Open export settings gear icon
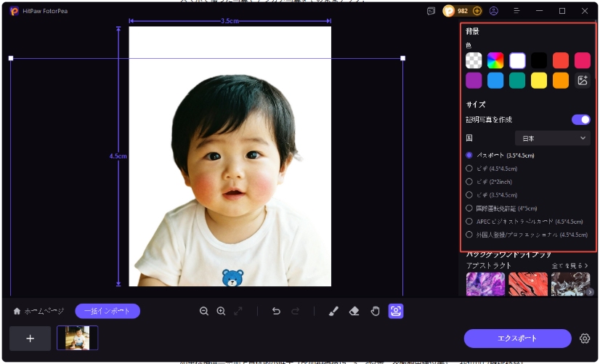This screenshot has width=600, height=364. point(584,339)
